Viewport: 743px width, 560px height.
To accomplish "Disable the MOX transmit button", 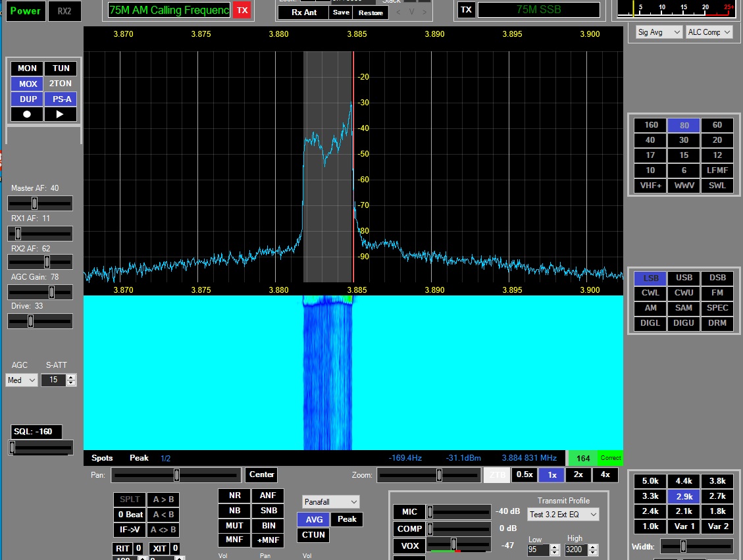I will pos(27,84).
